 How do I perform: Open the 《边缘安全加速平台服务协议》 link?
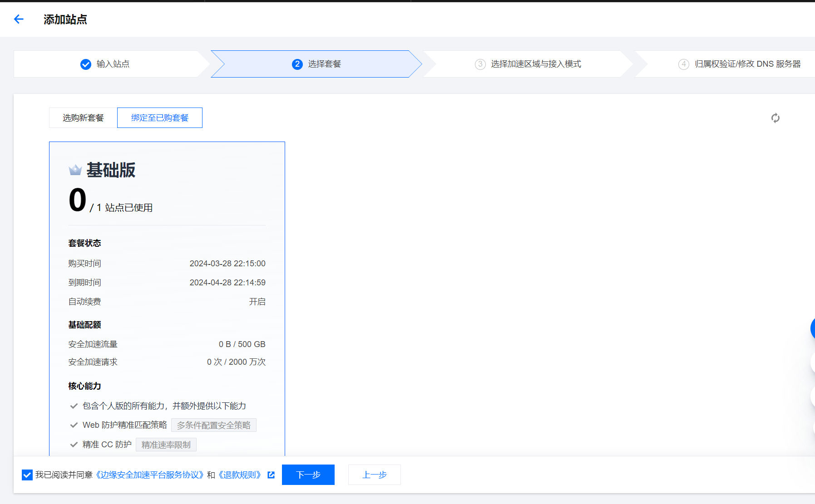point(150,475)
